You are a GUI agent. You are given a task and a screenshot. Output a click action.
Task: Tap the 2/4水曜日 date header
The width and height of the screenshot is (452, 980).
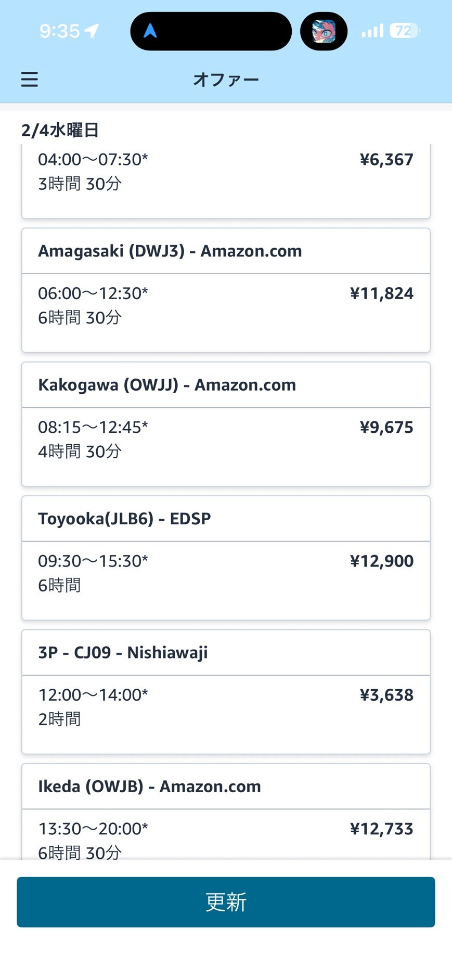(60, 130)
